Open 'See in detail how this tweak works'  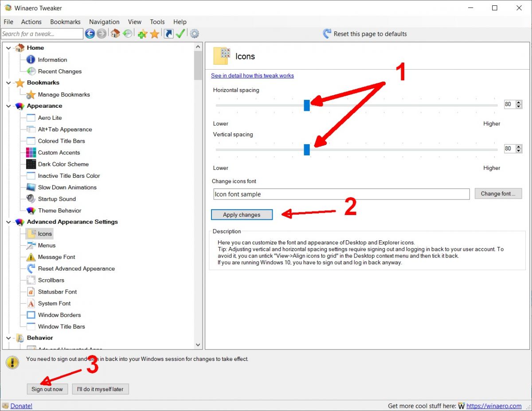[x=252, y=76]
